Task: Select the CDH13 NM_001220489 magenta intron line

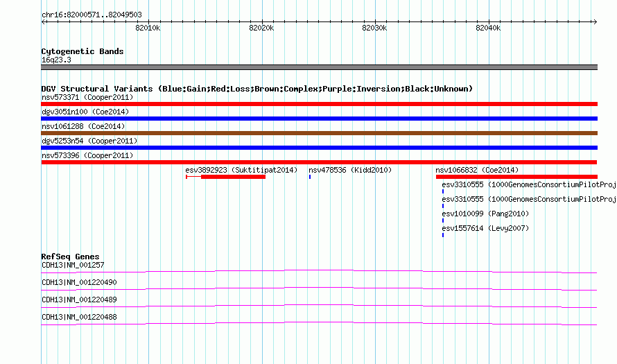Action: [x=319, y=306]
